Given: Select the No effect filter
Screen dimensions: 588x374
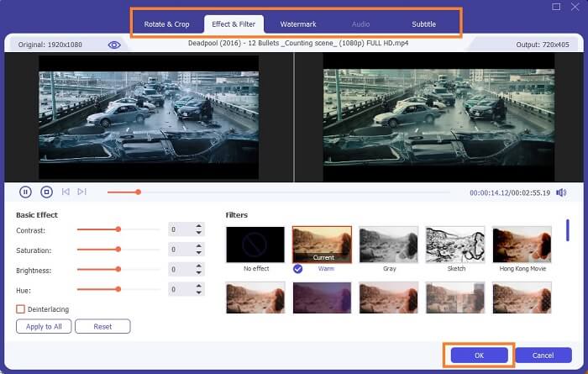Looking at the screenshot, I should (255, 245).
